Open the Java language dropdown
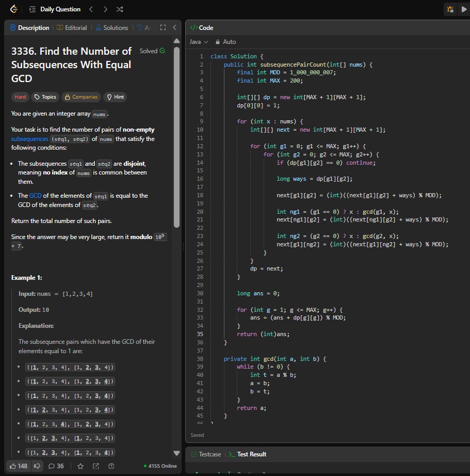 click(x=199, y=42)
